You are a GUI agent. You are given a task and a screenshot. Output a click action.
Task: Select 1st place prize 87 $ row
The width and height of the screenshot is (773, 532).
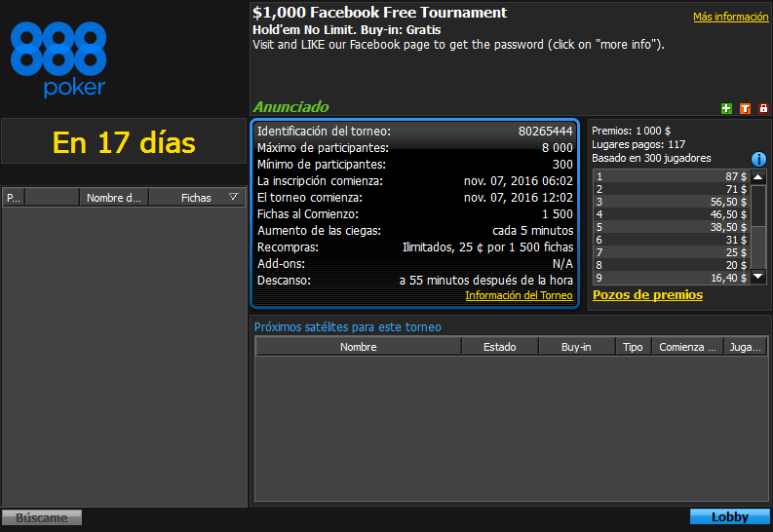click(x=672, y=176)
